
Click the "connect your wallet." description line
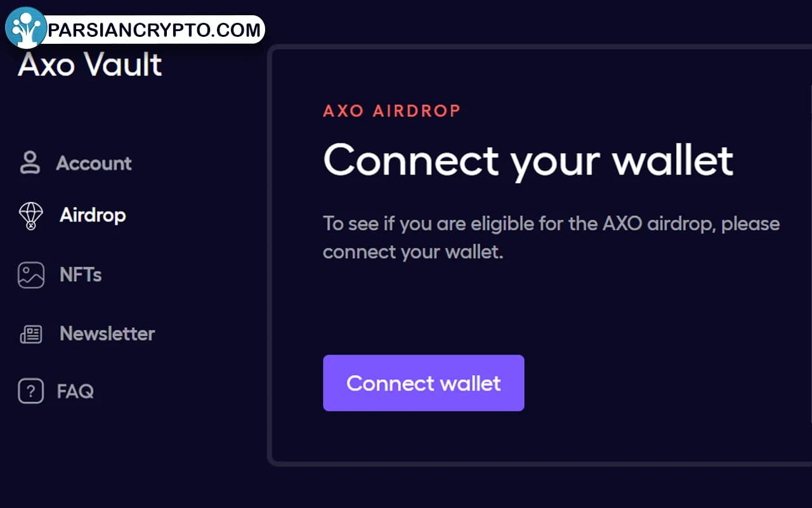412,252
